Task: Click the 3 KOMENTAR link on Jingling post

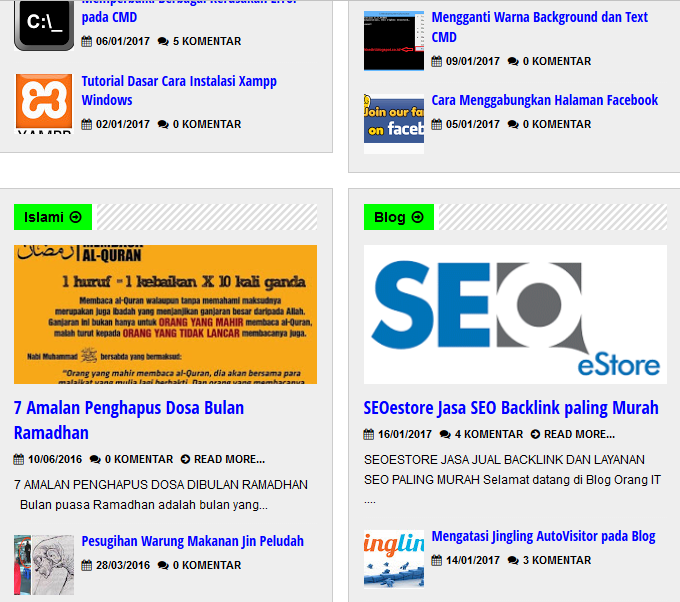Action: 556,560
